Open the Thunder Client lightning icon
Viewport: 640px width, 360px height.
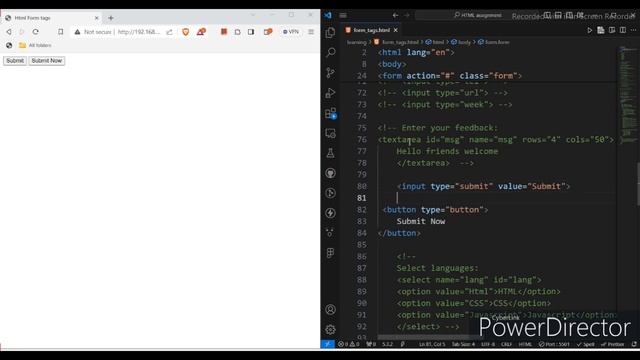[331, 213]
